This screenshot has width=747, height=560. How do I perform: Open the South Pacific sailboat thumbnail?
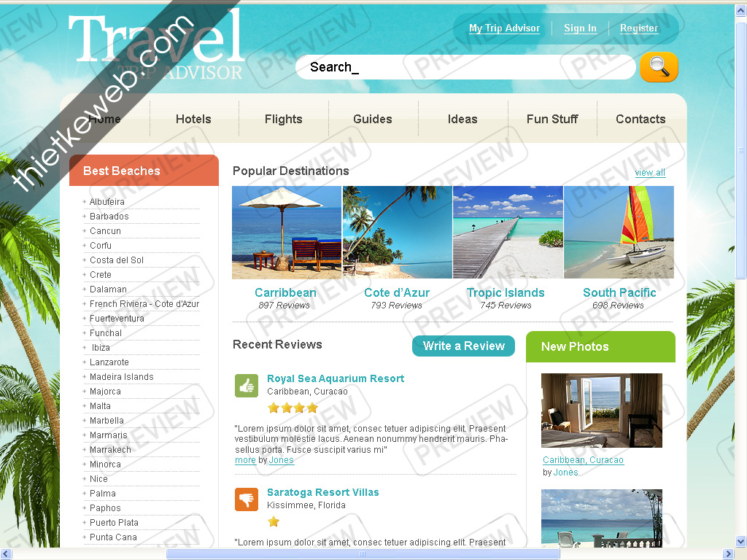coord(619,233)
